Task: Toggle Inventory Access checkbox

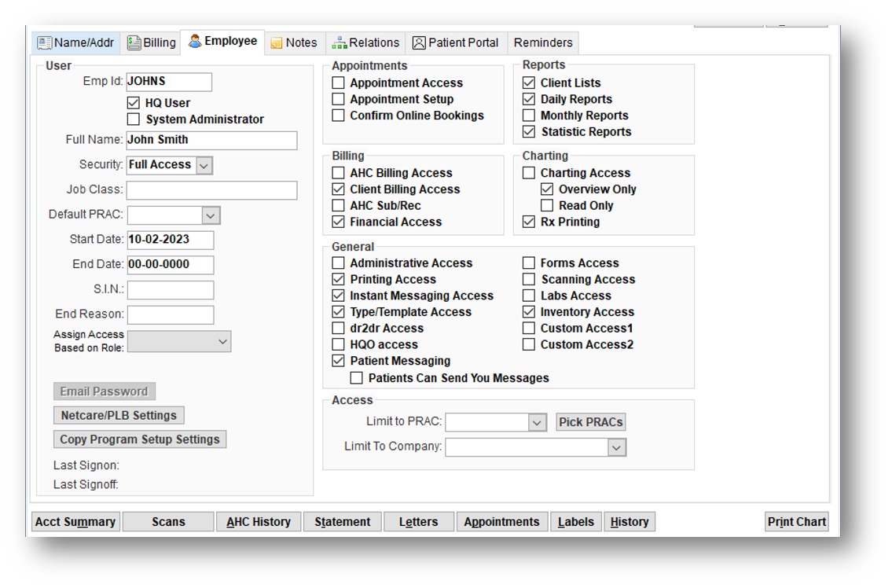Action: coord(529,312)
